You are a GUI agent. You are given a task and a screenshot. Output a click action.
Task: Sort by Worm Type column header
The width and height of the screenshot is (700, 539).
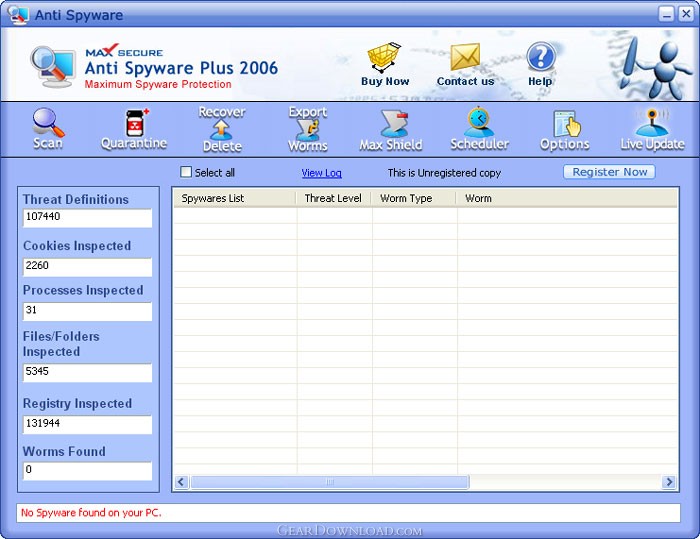414,198
